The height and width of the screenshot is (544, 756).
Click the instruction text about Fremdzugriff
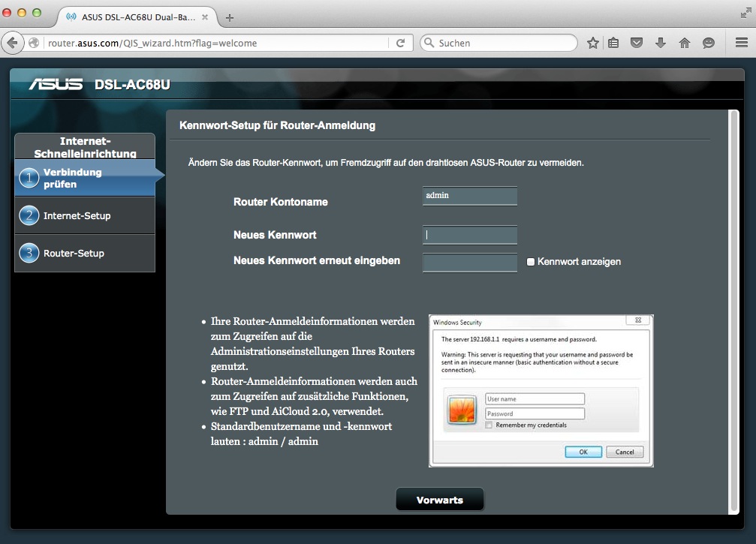[x=386, y=162]
